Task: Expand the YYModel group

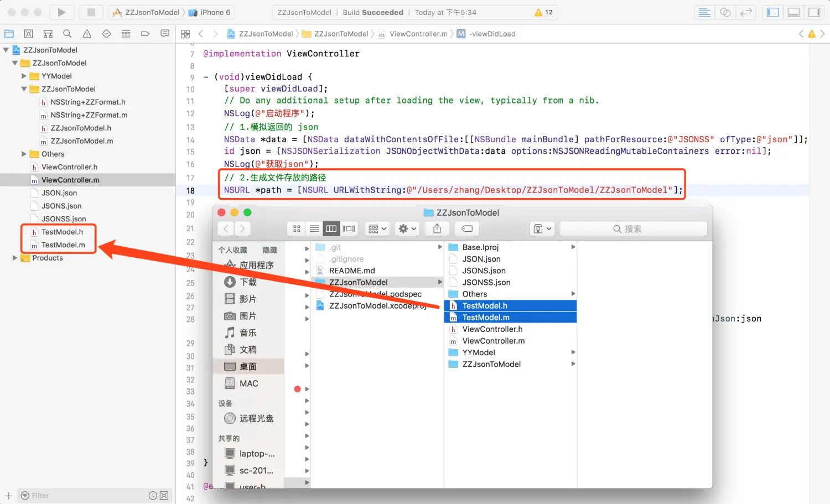Action: tap(24, 76)
